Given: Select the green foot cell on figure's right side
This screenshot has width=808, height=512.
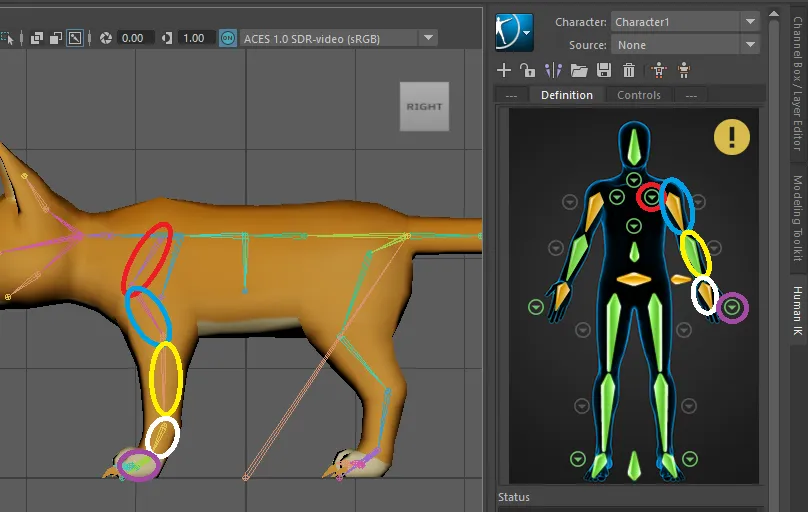Looking at the screenshot, I should click(x=599, y=466).
